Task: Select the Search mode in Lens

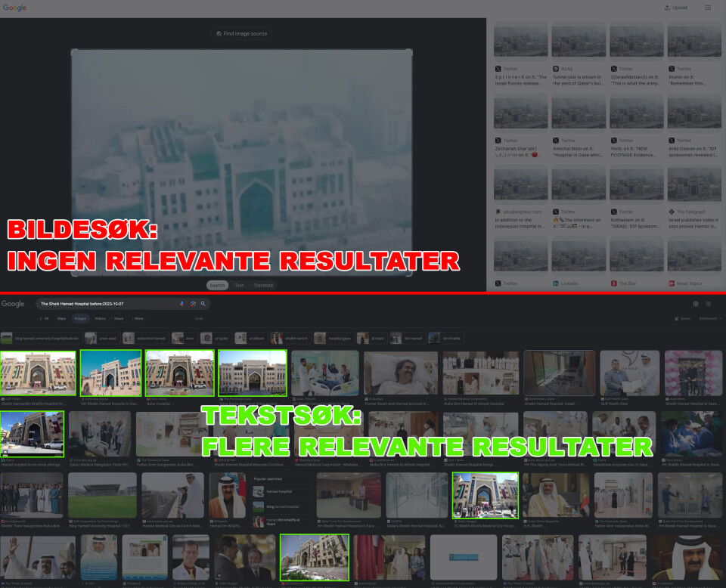Action: (217, 285)
